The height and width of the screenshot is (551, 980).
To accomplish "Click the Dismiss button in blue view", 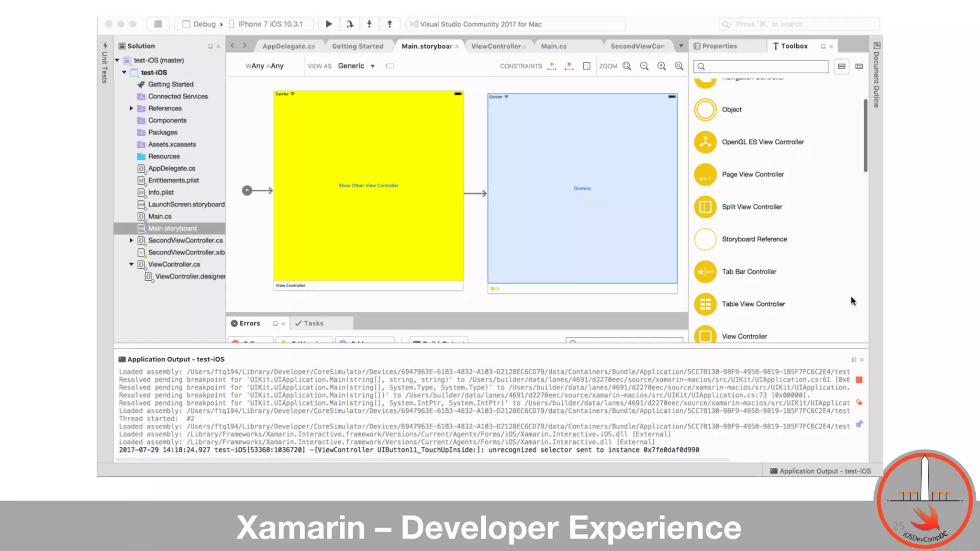I will 582,188.
